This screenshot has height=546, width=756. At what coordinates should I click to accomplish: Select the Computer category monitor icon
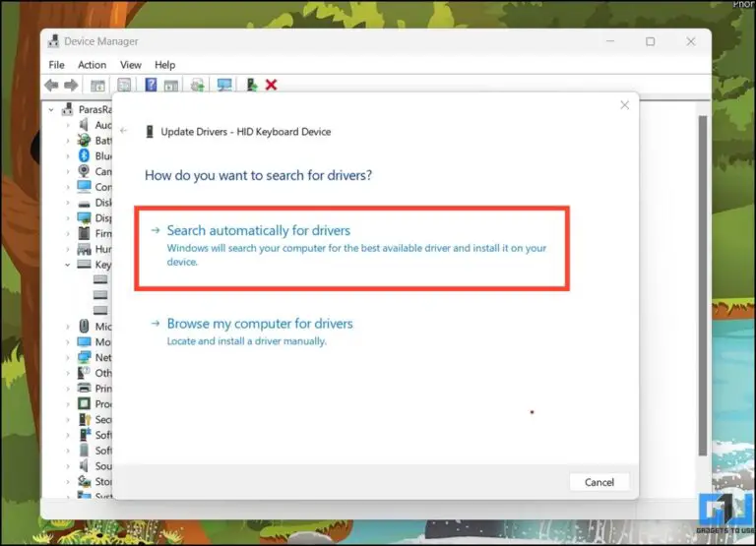pos(84,187)
